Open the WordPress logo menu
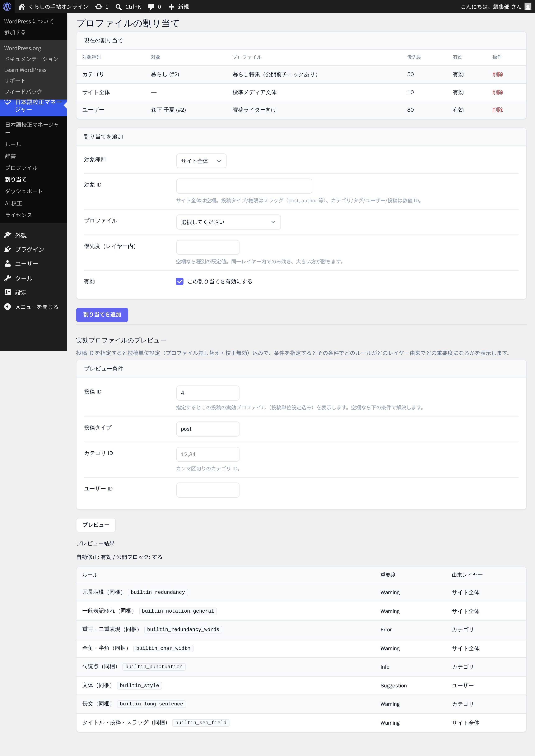 pyautogui.click(x=7, y=7)
